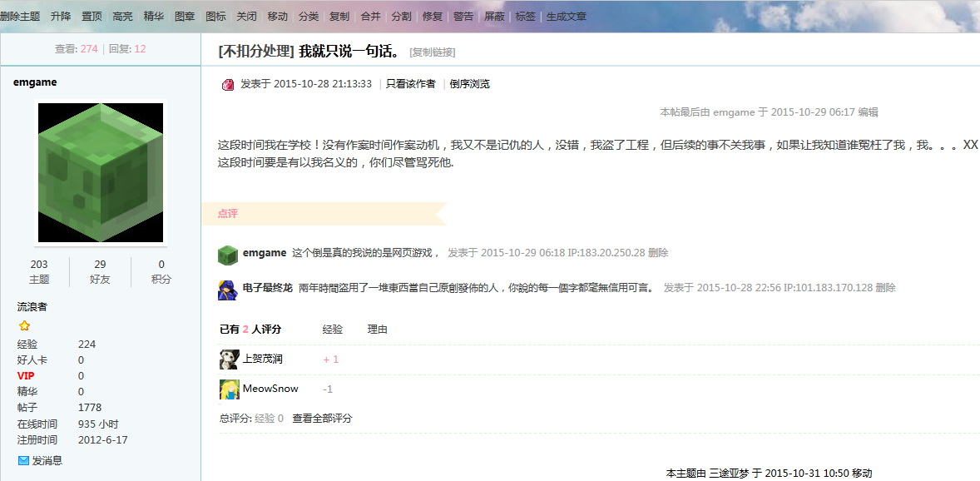Click the thread title 我就只说一句话。
Image resolution: width=980 pixels, height=481 pixels.
click(349, 52)
